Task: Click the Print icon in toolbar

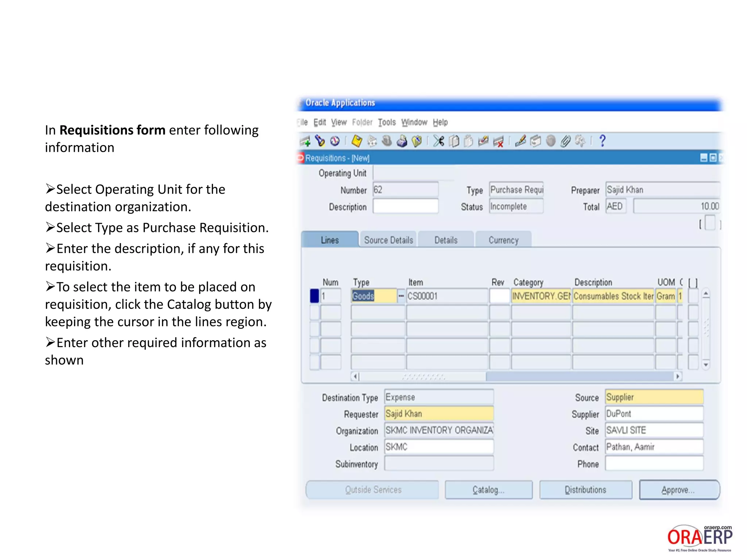Action: [x=402, y=141]
